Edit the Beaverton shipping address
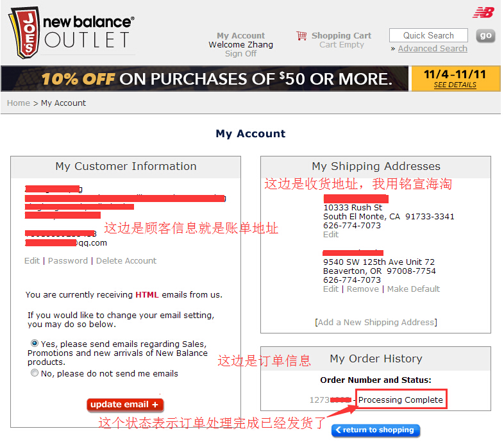 point(331,289)
